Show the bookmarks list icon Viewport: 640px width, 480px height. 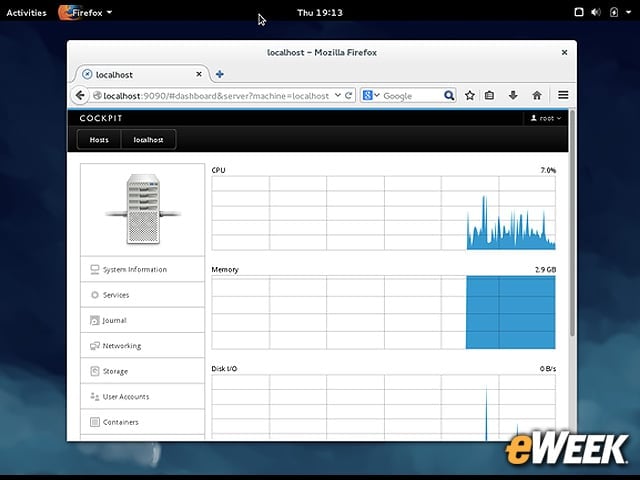tap(489, 96)
